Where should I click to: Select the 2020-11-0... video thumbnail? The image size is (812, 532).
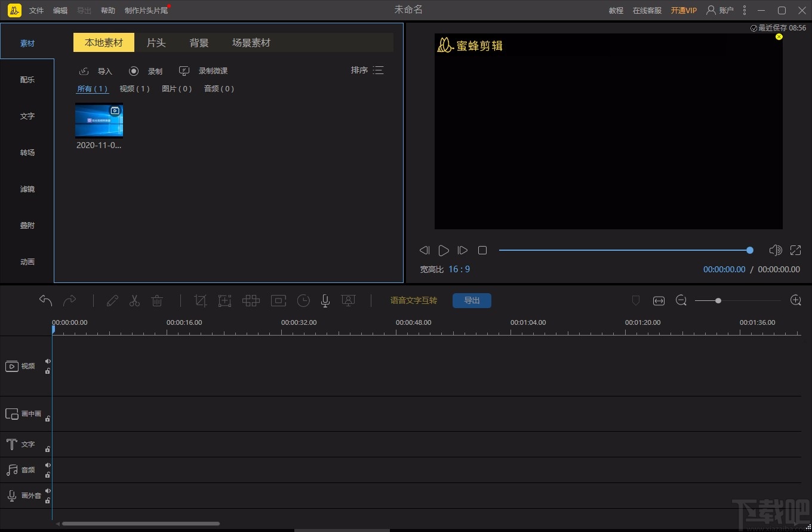point(99,121)
